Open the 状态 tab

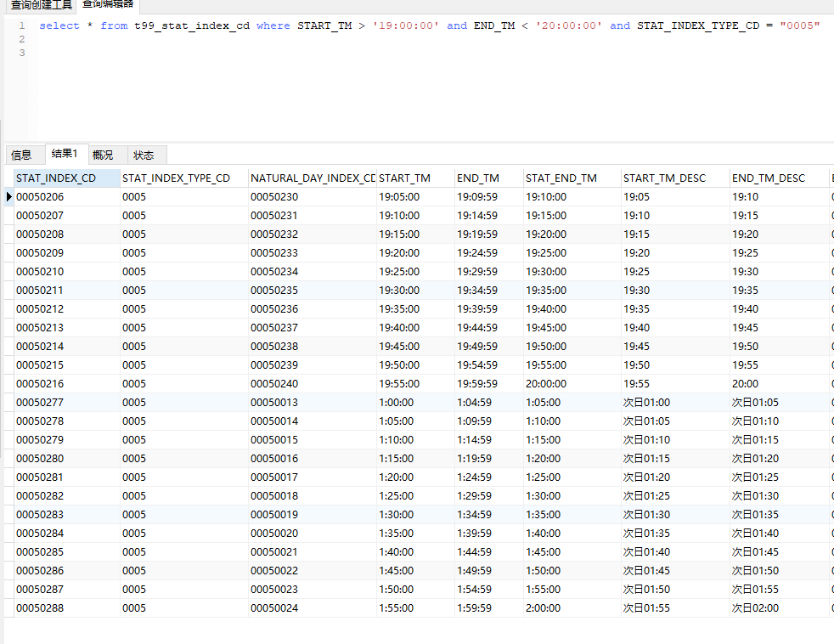(x=144, y=155)
